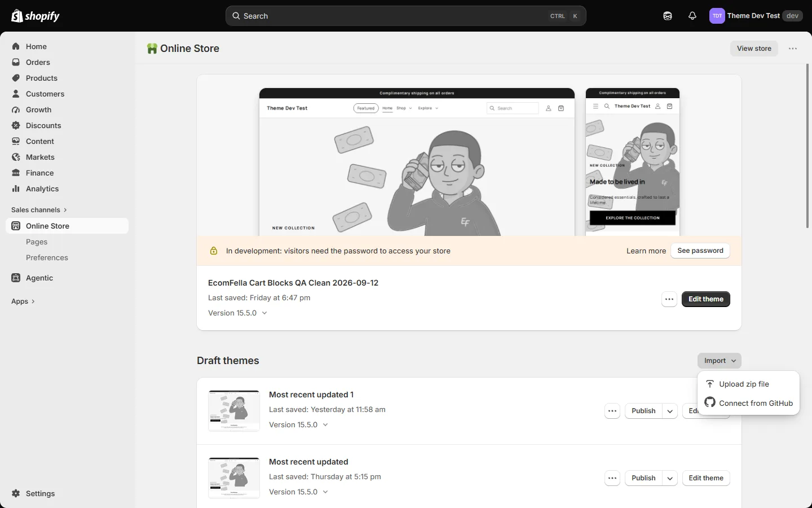The height and width of the screenshot is (508, 812).
Task: Click 'Last saved: Friday at 6:47 pm' text
Action: [259, 297]
